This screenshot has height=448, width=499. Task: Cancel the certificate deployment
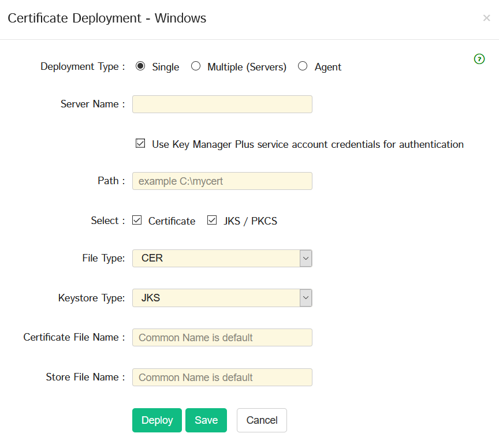262,420
